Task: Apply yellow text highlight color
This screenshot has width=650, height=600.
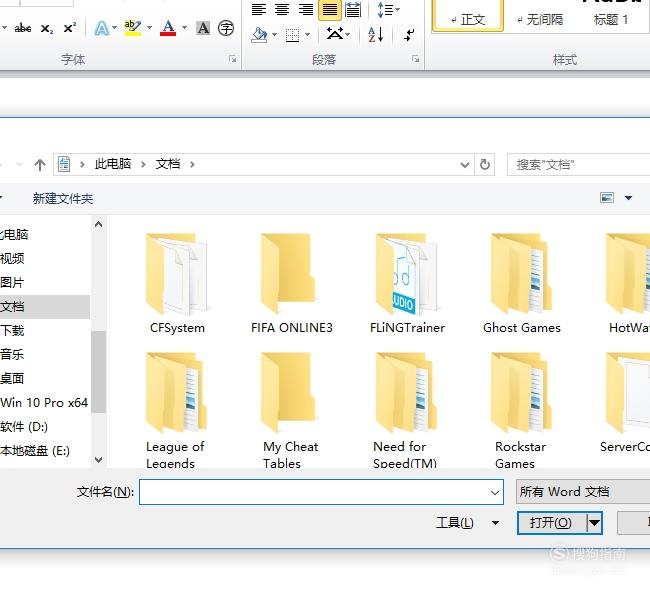Action: [133, 28]
